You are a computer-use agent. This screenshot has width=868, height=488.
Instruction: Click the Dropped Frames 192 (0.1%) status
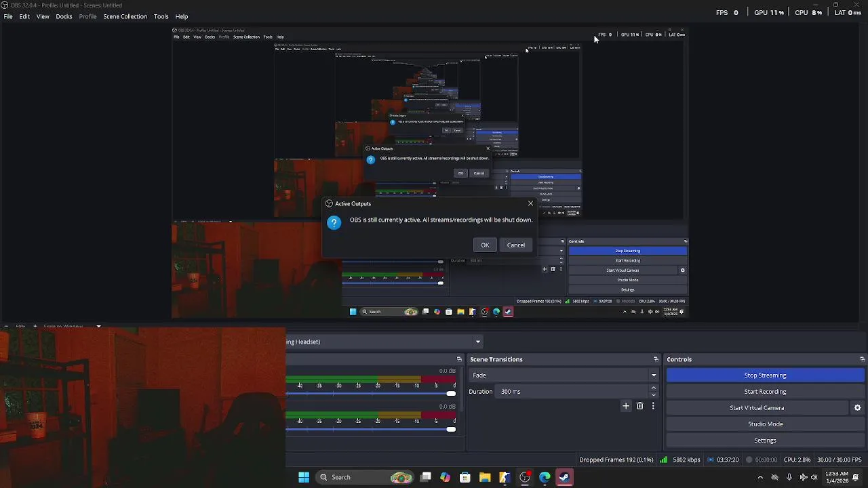click(616, 460)
